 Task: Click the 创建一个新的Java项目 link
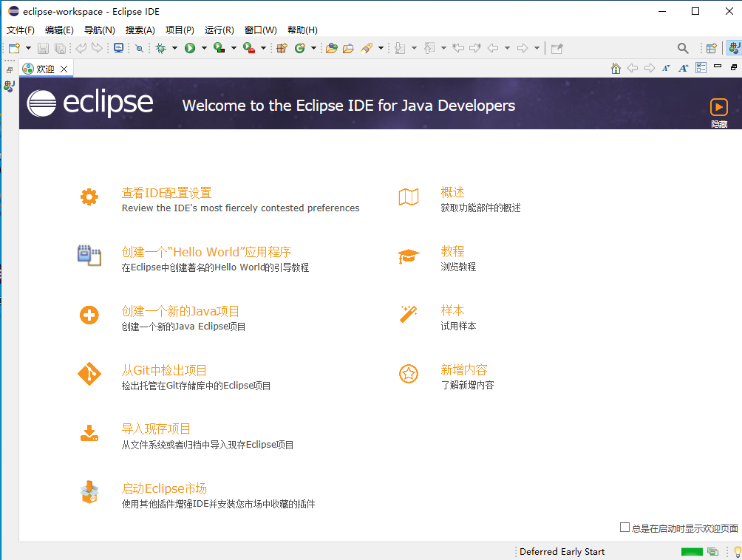coord(180,311)
